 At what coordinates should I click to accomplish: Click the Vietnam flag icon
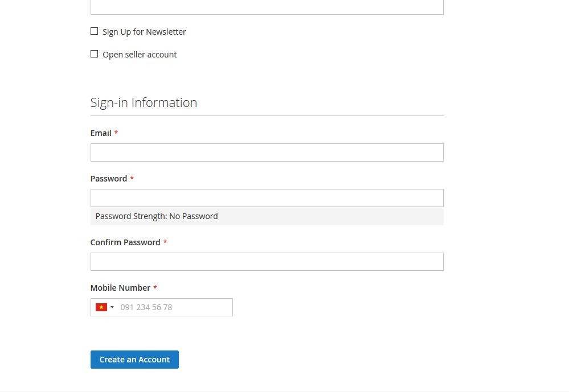click(101, 307)
